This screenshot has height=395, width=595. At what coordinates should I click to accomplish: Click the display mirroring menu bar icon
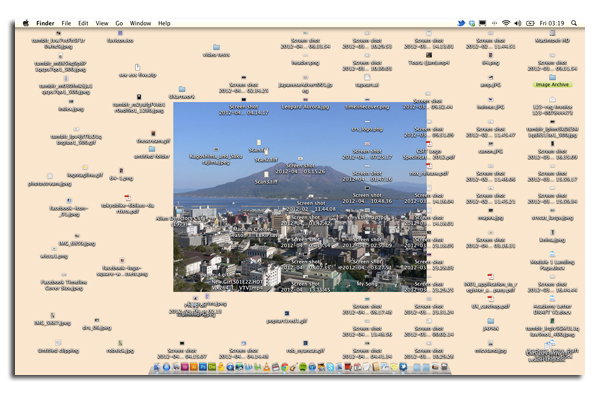pyautogui.click(x=482, y=23)
